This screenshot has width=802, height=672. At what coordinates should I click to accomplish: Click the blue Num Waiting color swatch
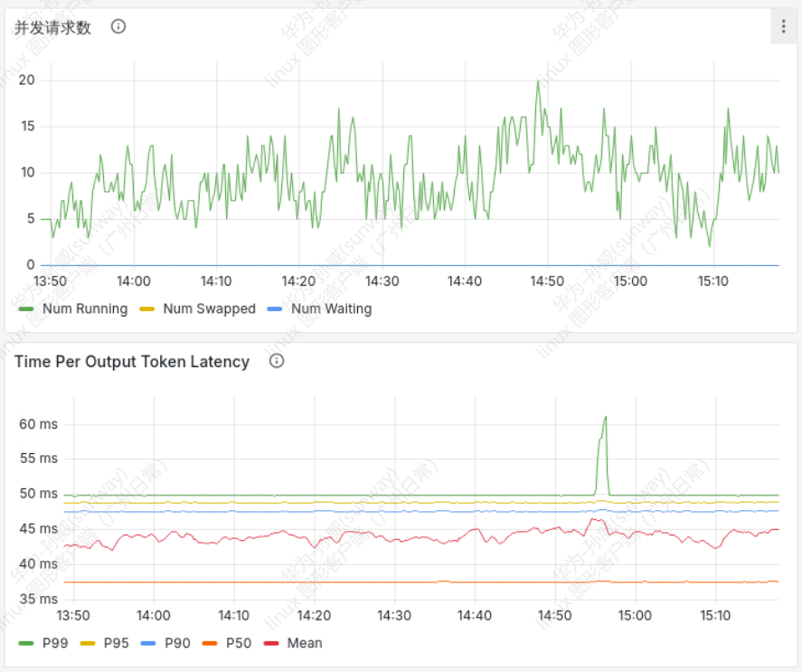(275, 309)
